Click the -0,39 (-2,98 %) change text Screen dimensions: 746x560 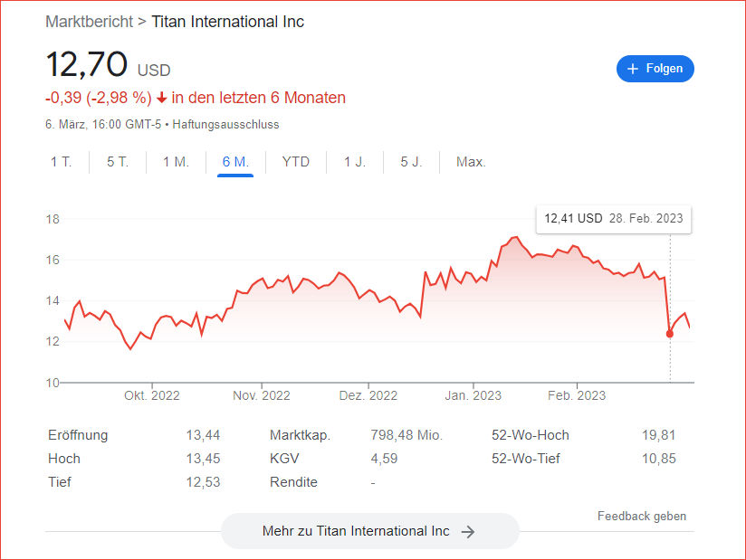pos(99,98)
